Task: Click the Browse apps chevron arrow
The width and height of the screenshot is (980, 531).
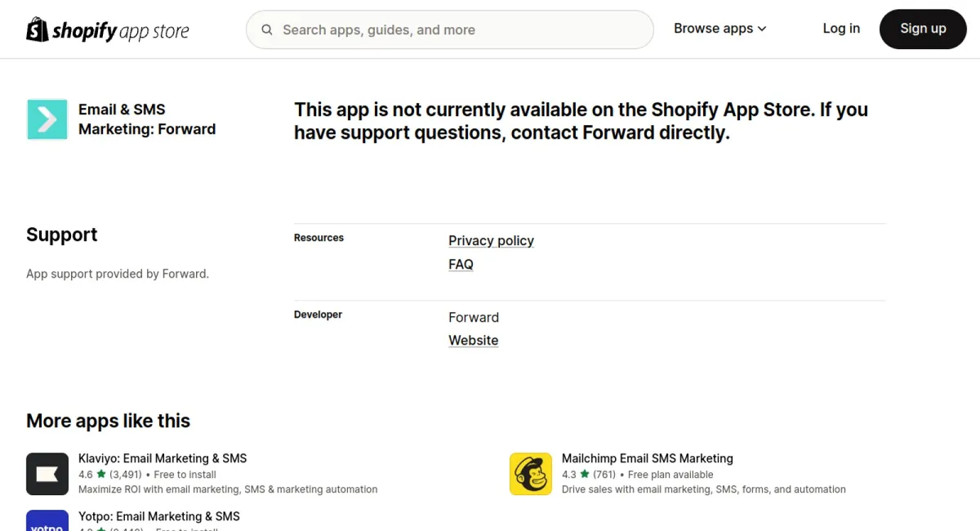Action: pos(762,29)
